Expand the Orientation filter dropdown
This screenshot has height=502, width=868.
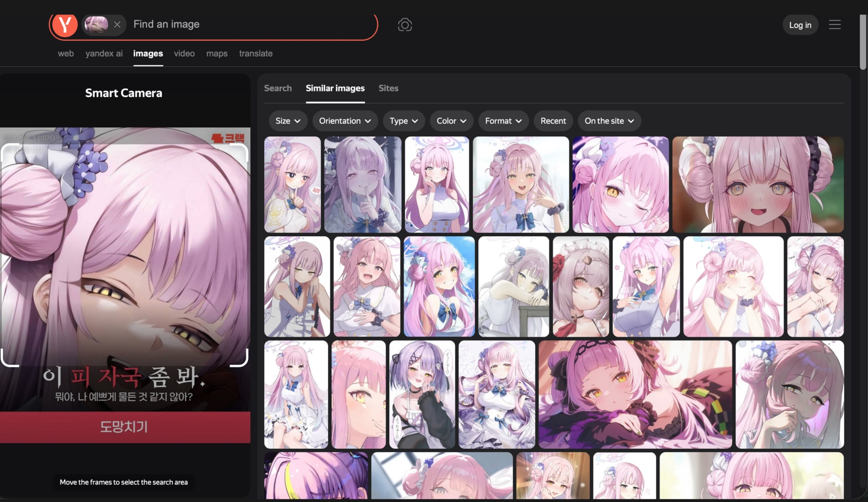[345, 121]
